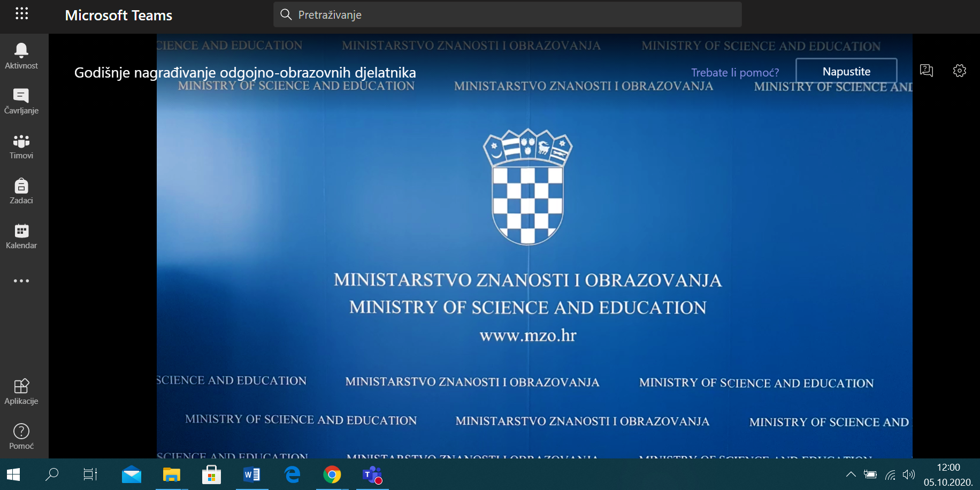
Task: Click the live event video stream
Action: [534, 246]
